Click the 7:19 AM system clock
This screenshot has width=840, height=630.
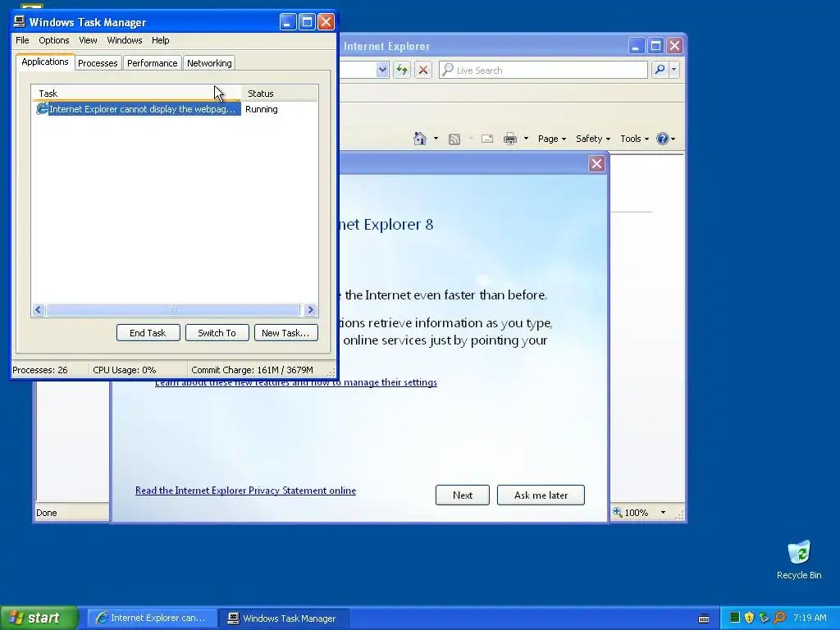point(810,618)
